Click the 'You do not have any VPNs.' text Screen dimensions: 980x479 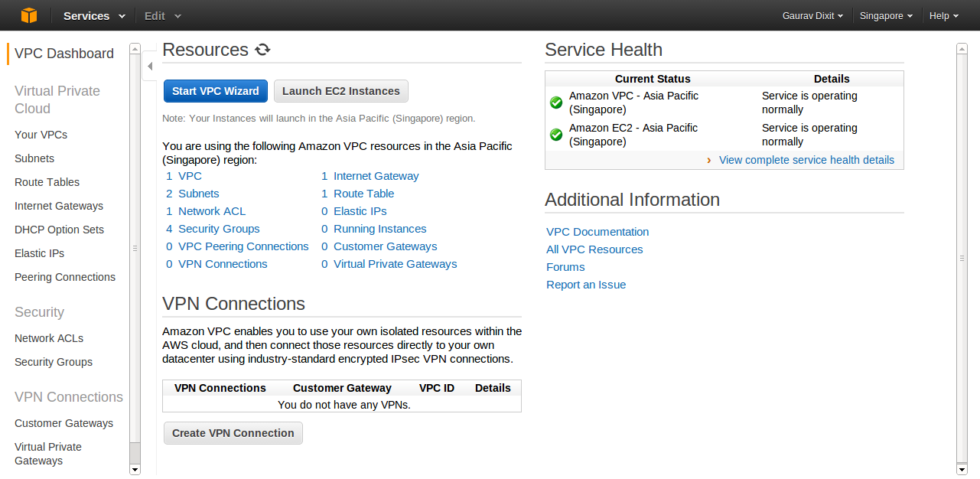tap(344, 405)
